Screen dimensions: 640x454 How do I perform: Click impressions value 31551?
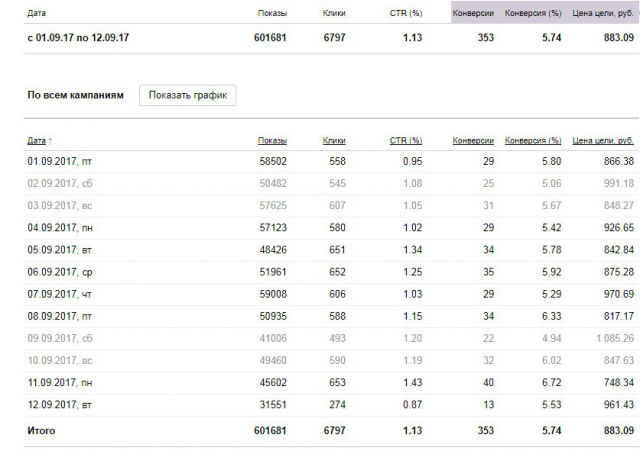click(x=273, y=405)
